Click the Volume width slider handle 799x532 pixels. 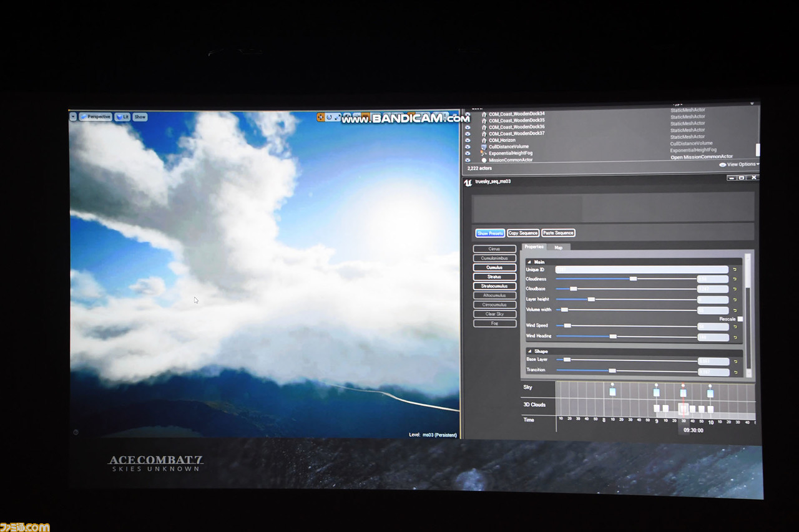tap(564, 310)
